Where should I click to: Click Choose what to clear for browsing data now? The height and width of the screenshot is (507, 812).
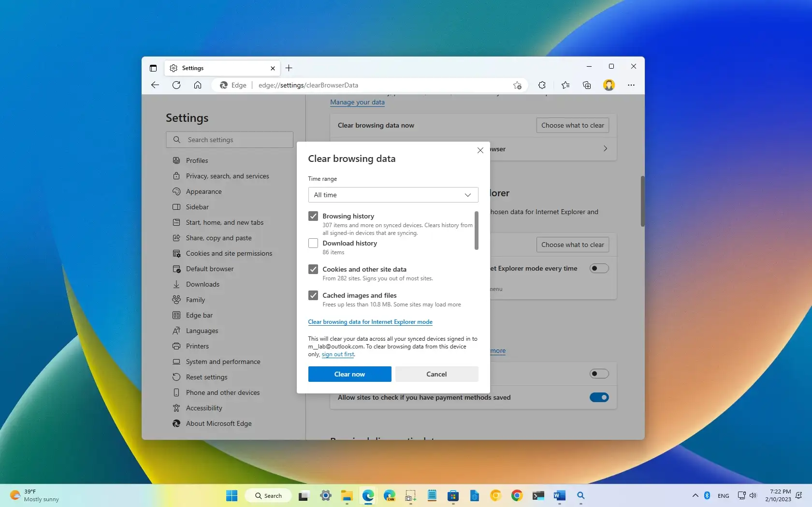573,125
